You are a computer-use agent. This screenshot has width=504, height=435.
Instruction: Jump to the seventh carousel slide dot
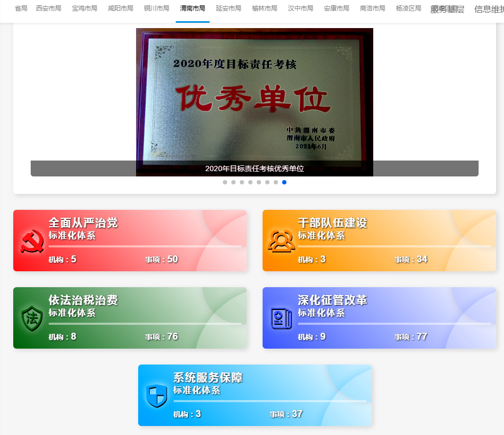[276, 182]
